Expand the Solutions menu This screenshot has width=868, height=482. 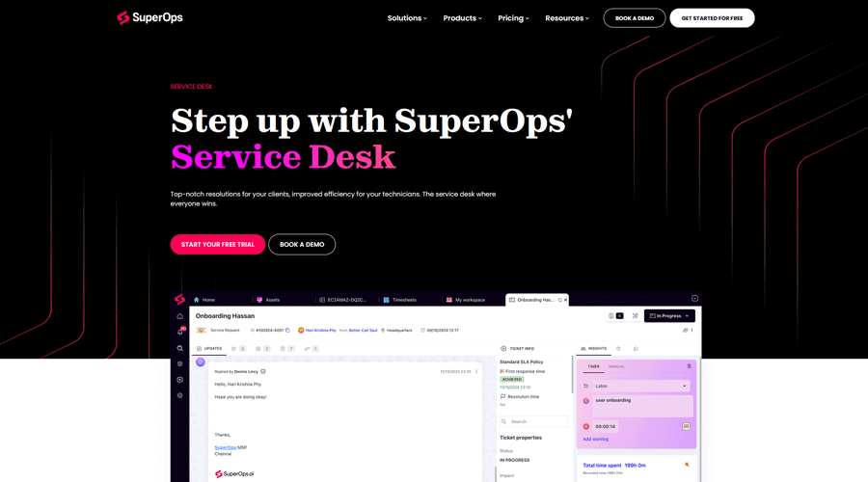[x=407, y=18]
